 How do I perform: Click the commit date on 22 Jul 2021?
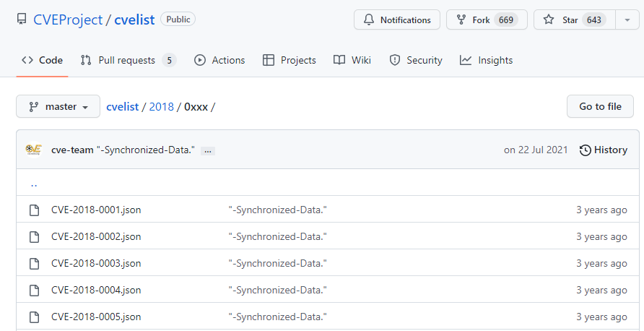pos(536,150)
